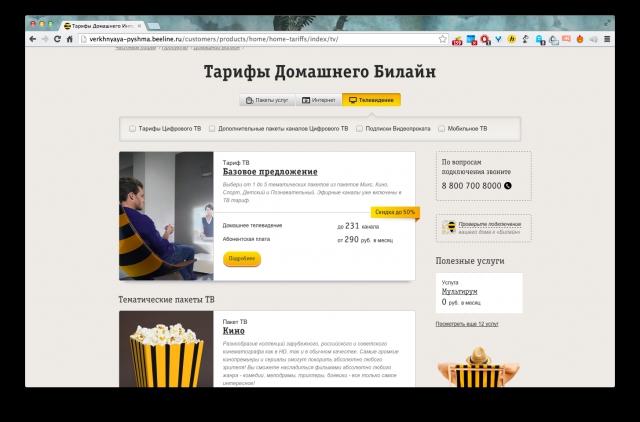640x422 pixels.
Task: Select the Телевидение tab
Action: pyautogui.click(x=371, y=100)
